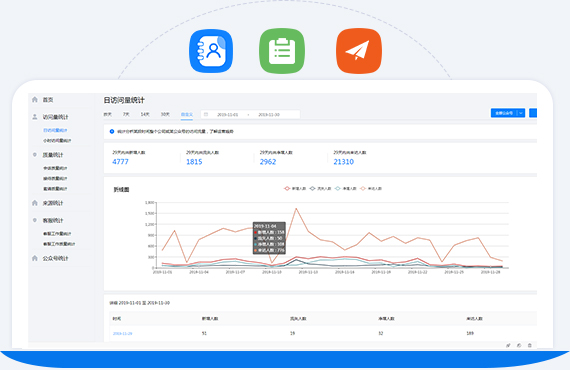This screenshot has height=370, width=570.
Task: Click the 1815 statistic value
Action: 194,162
